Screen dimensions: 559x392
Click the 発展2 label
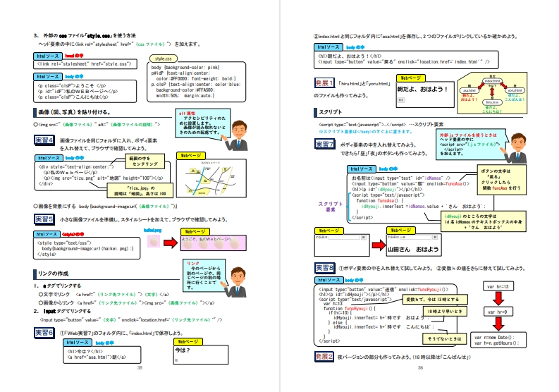tap(324, 356)
